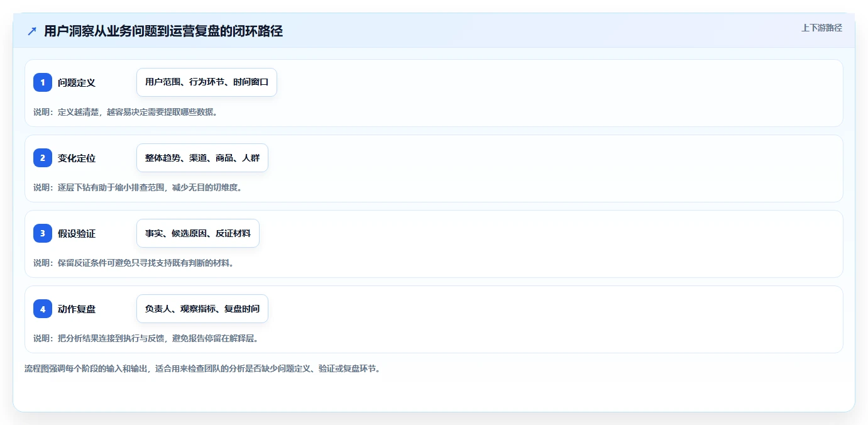Click the step 4 number badge
868x425 pixels.
pyautogui.click(x=43, y=309)
